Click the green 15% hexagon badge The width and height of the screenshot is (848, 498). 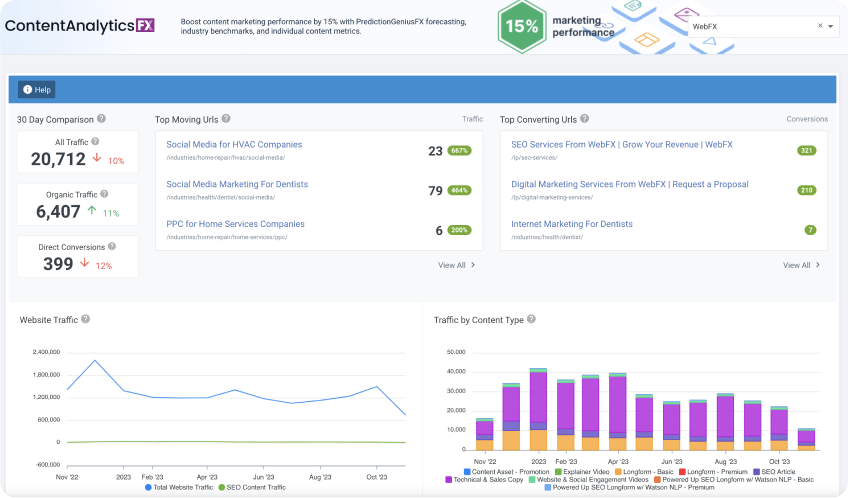(521, 26)
